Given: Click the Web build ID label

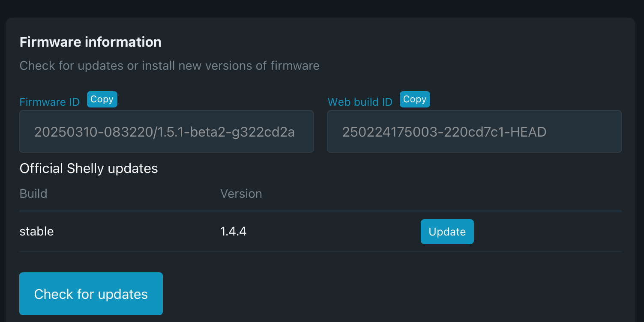Looking at the screenshot, I should 360,102.
